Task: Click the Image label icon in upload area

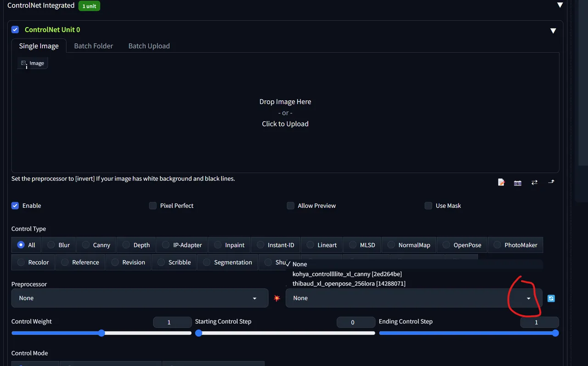Action: point(33,63)
